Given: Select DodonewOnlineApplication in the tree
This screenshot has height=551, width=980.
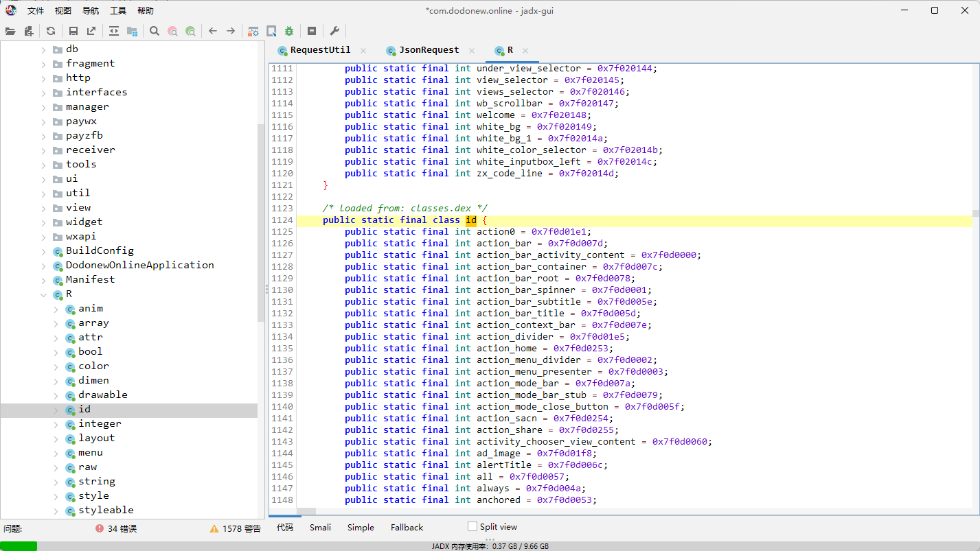Looking at the screenshot, I should click(139, 265).
